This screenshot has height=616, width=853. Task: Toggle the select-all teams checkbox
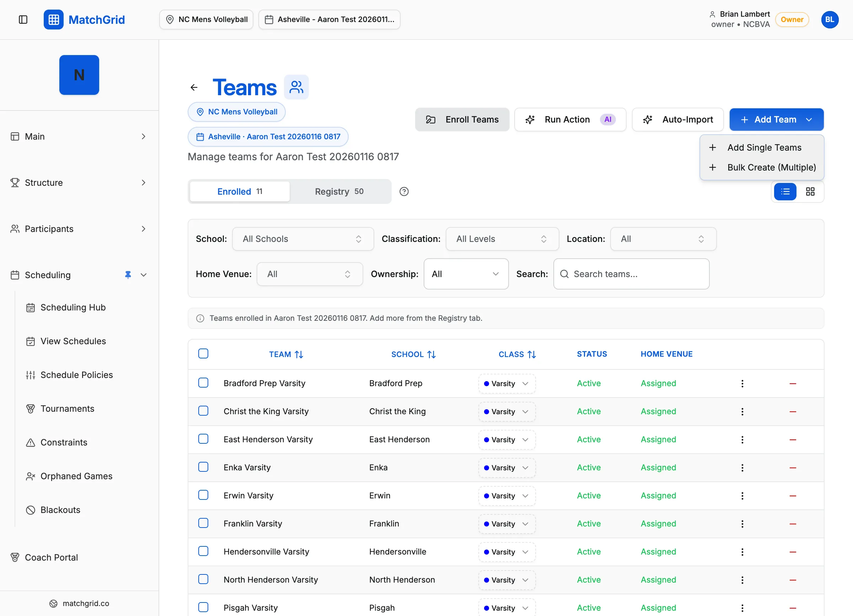[203, 353]
